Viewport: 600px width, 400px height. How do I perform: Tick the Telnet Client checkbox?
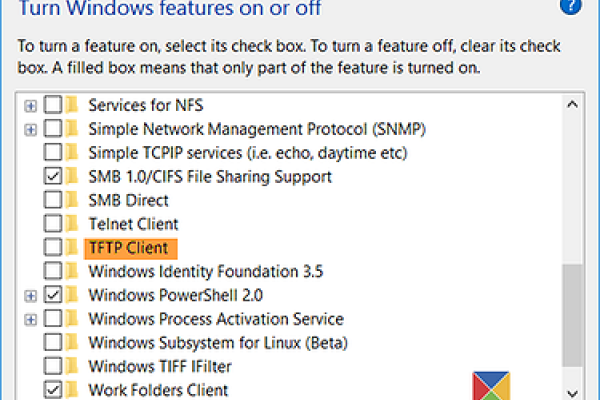[x=53, y=224]
